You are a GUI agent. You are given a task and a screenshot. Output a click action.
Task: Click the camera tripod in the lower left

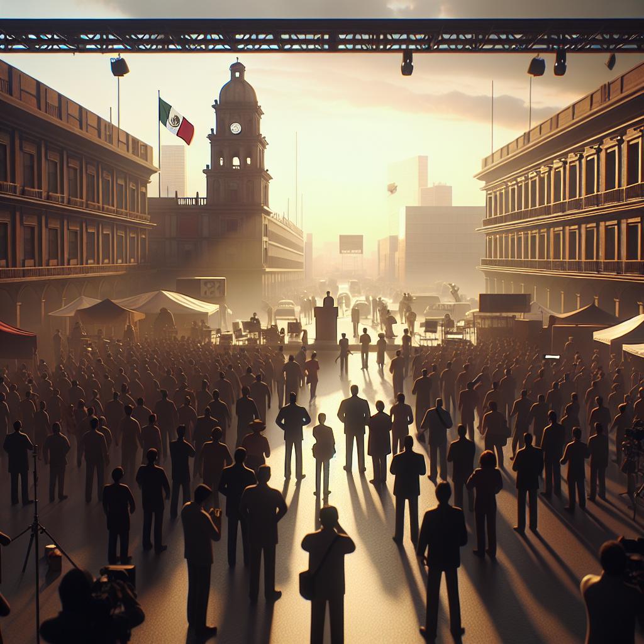pos(36,528)
